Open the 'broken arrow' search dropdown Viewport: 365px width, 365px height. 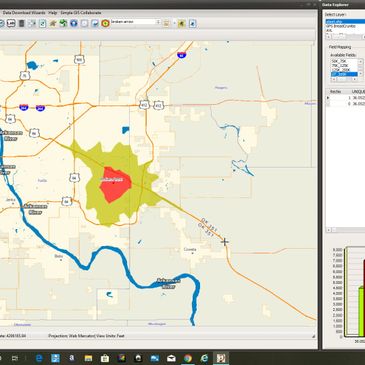tap(158, 22)
